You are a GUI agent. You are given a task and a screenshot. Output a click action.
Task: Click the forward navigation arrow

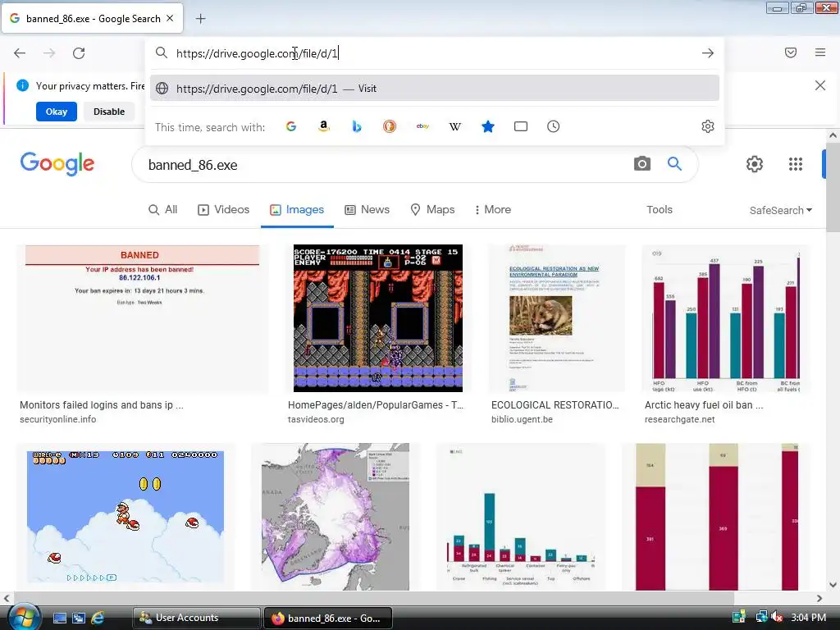coord(49,53)
